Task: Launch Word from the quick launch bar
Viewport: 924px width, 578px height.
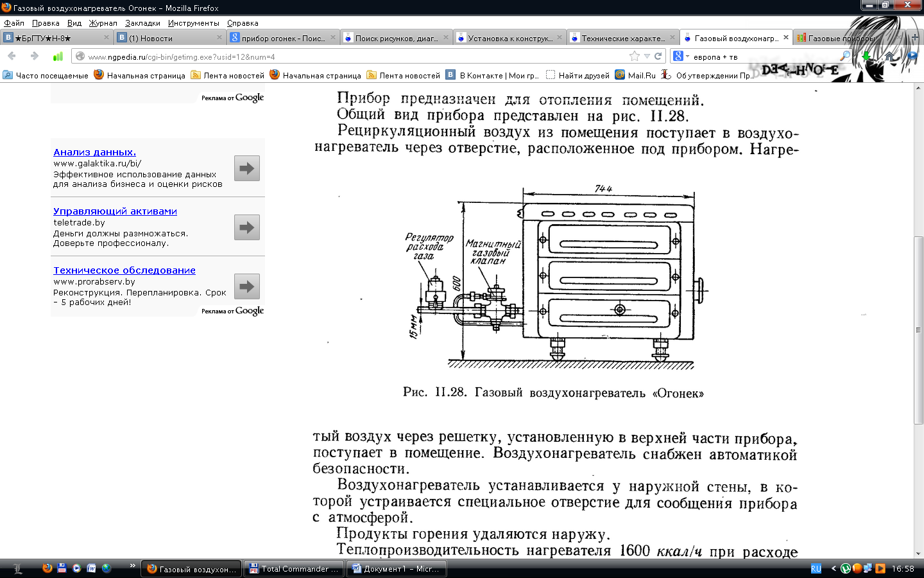Action: [91, 568]
